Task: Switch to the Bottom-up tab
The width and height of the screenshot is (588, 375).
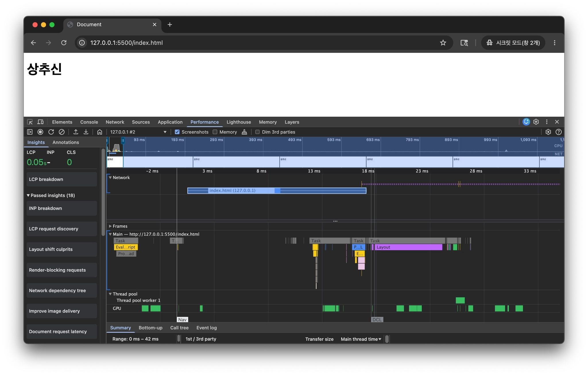Action: tap(150, 328)
